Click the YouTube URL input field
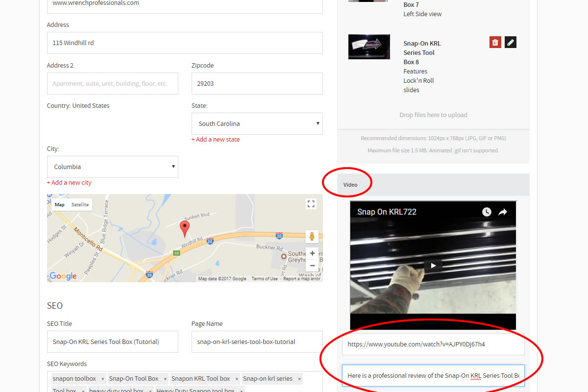The image size is (588, 392). [x=433, y=344]
